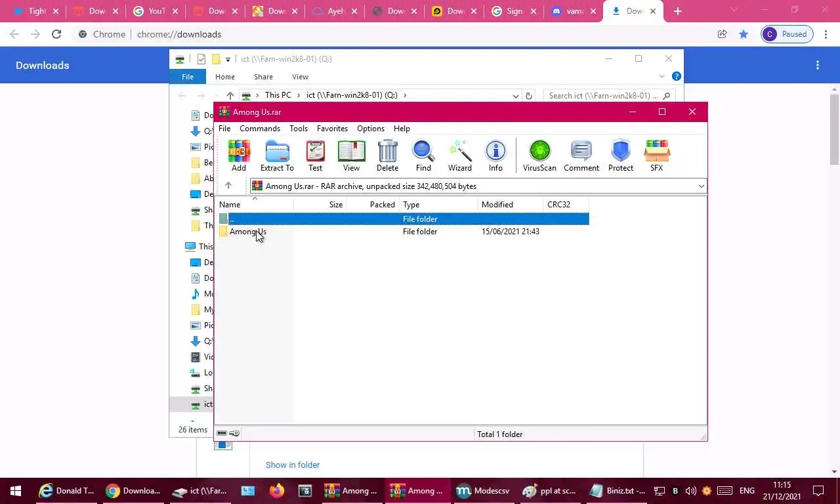
Task: Open the notification center icon
Action: [818, 491]
